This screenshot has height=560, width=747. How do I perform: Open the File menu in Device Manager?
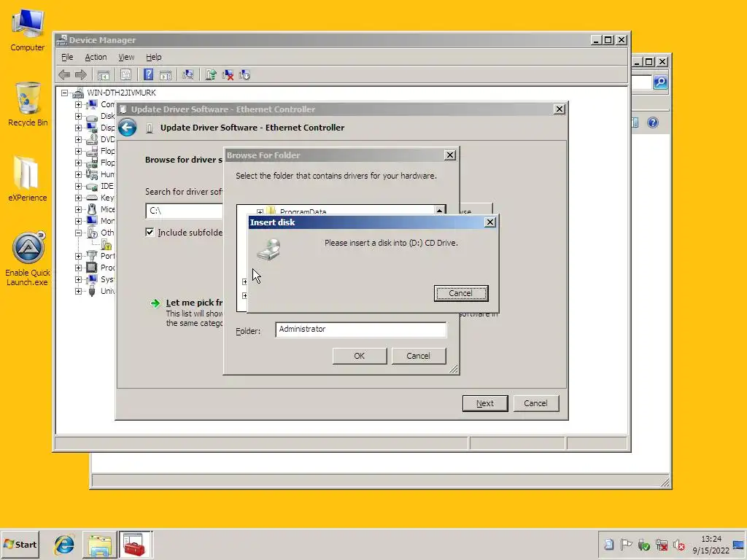[67, 57]
